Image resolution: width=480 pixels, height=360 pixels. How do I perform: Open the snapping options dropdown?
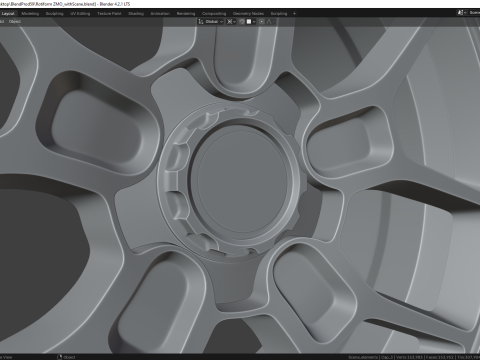251,21
